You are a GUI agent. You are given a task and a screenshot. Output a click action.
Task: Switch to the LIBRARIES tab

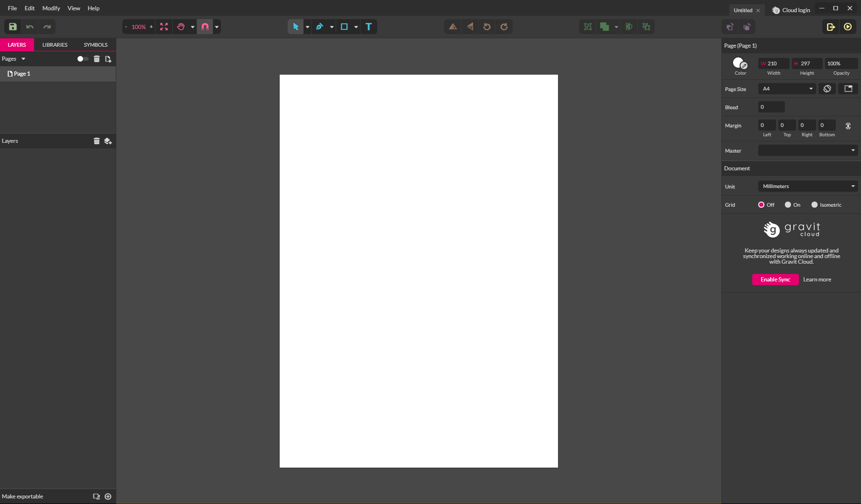55,44
